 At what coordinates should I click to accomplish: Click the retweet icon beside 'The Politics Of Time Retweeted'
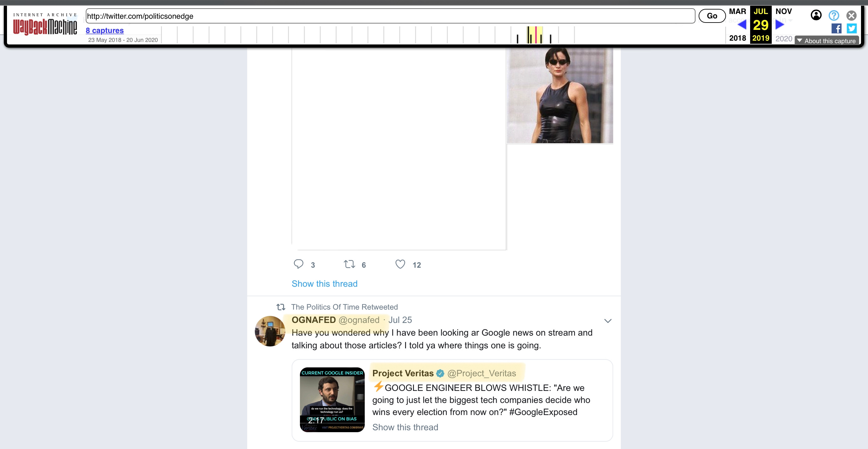tap(281, 307)
